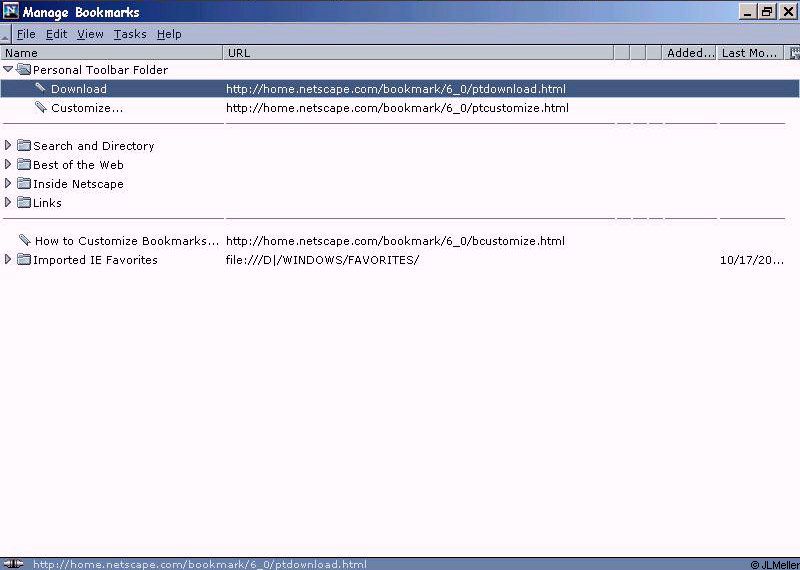This screenshot has height=570, width=800.
Task: Click the Inside Netscape folder icon
Action: pyautogui.click(x=23, y=183)
